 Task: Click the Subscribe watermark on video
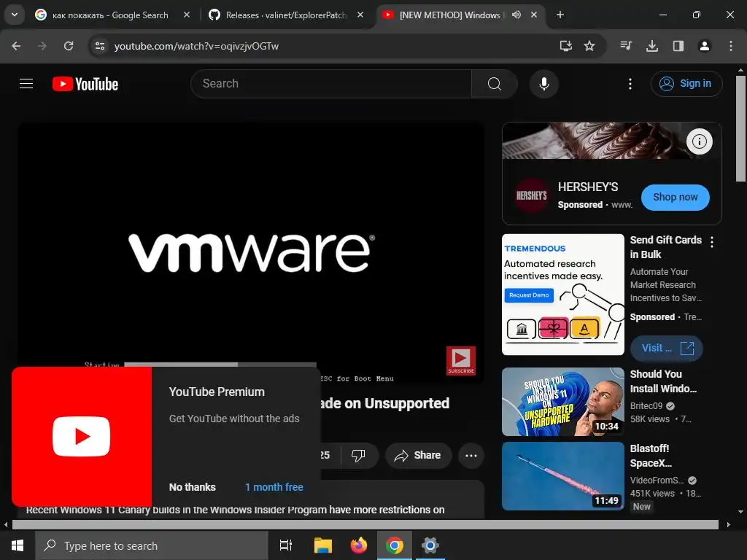coord(461,360)
